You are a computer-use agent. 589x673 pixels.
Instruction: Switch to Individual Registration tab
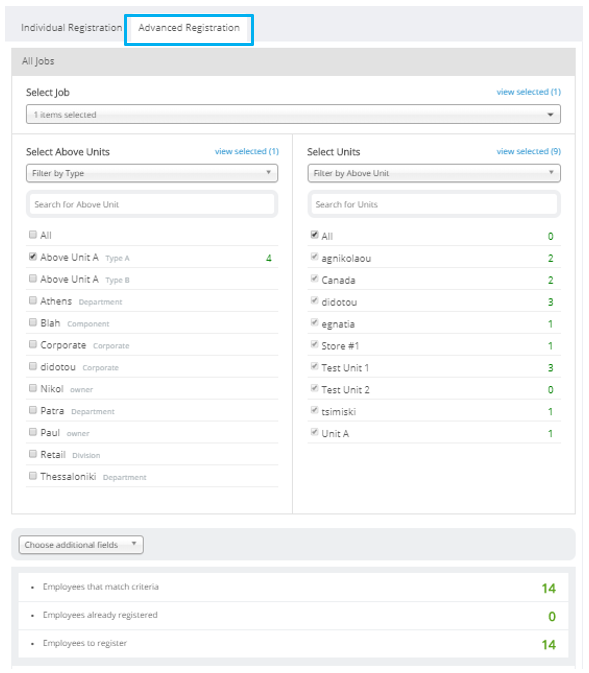point(71,28)
